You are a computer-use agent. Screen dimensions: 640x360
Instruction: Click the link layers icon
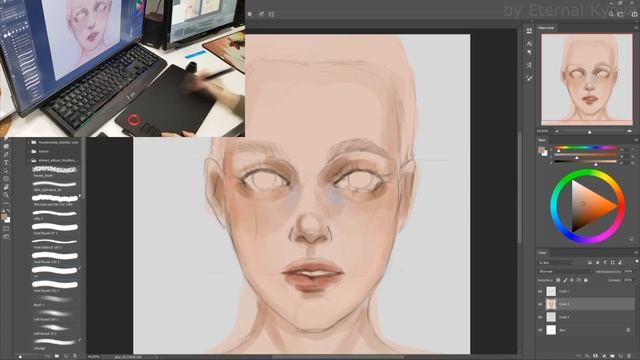[578, 356]
